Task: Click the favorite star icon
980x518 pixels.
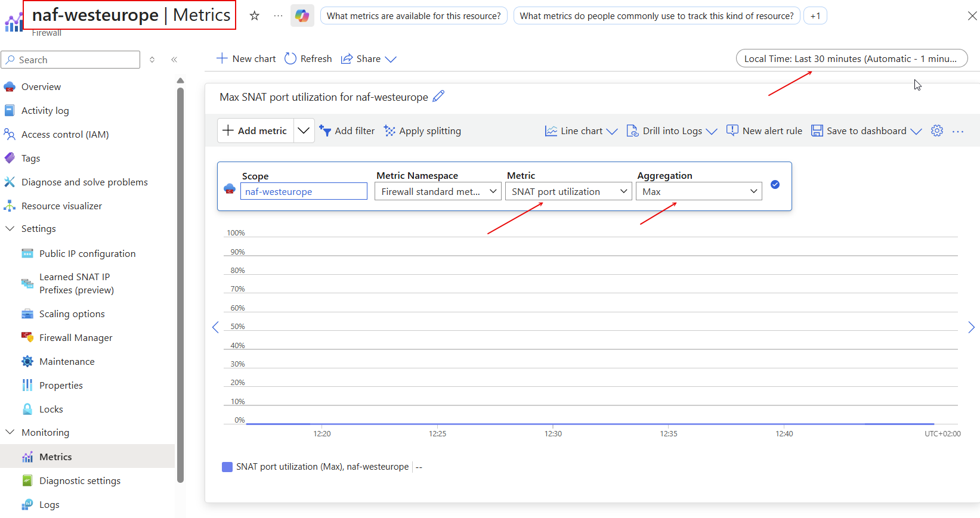Action: [x=255, y=16]
